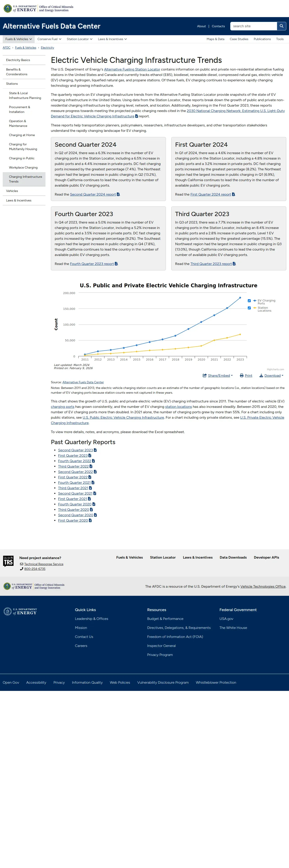Go to Maps & Data menu item
Viewport: 289px width, 868px height.
click(x=215, y=39)
